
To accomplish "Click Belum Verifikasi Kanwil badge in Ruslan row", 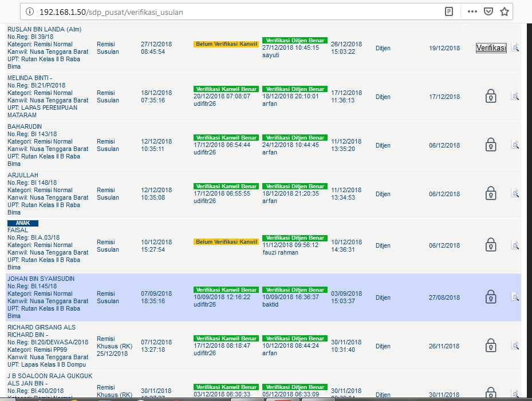I will tap(226, 44).
